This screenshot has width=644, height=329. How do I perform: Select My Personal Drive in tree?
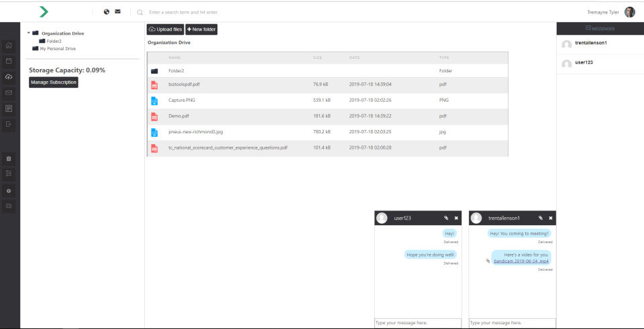pyautogui.click(x=58, y=48)
